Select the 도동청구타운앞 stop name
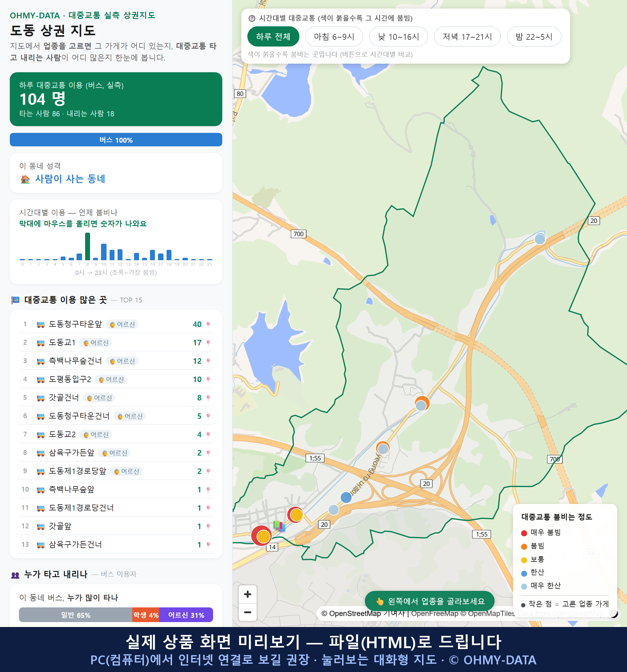Viewport: 627px width, 672px height. pyautogui.click(x=75, y=324)
